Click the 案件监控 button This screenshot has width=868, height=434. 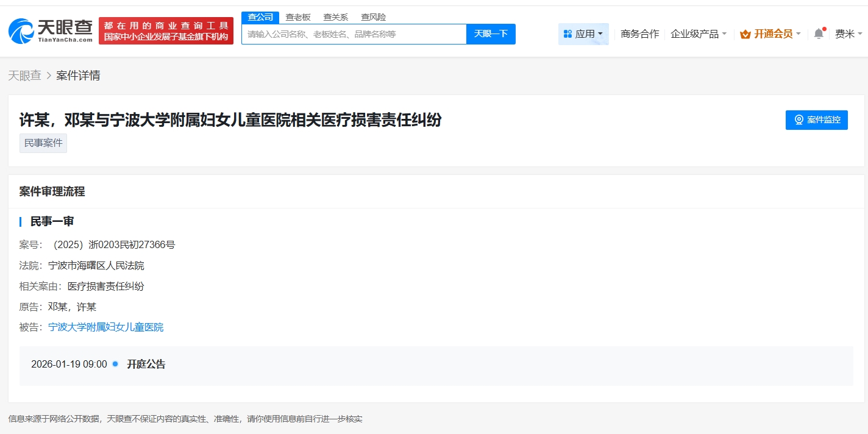pyautogui.click(x=817, y=119)
